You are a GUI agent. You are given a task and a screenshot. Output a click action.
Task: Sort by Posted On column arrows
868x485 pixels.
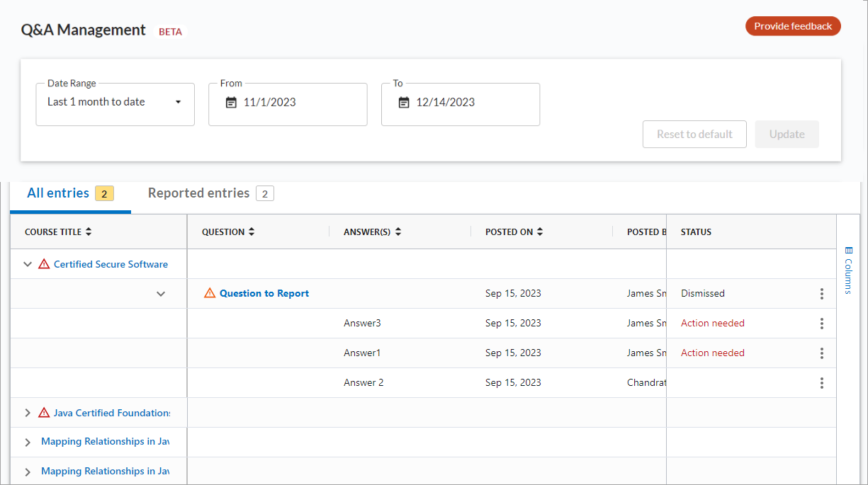coord(540,232)
